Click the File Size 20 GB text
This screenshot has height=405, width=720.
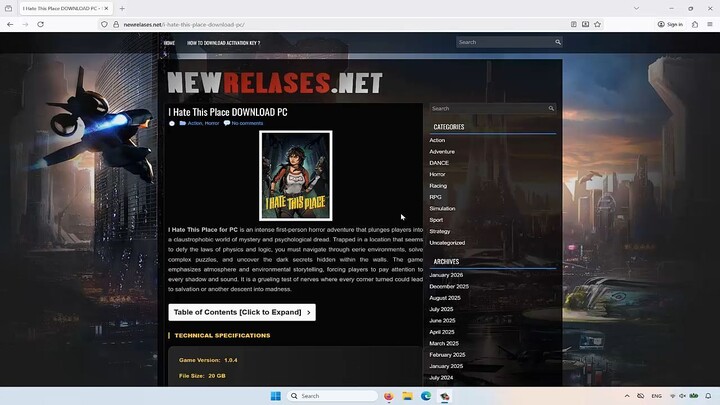(x=202, y=376)
